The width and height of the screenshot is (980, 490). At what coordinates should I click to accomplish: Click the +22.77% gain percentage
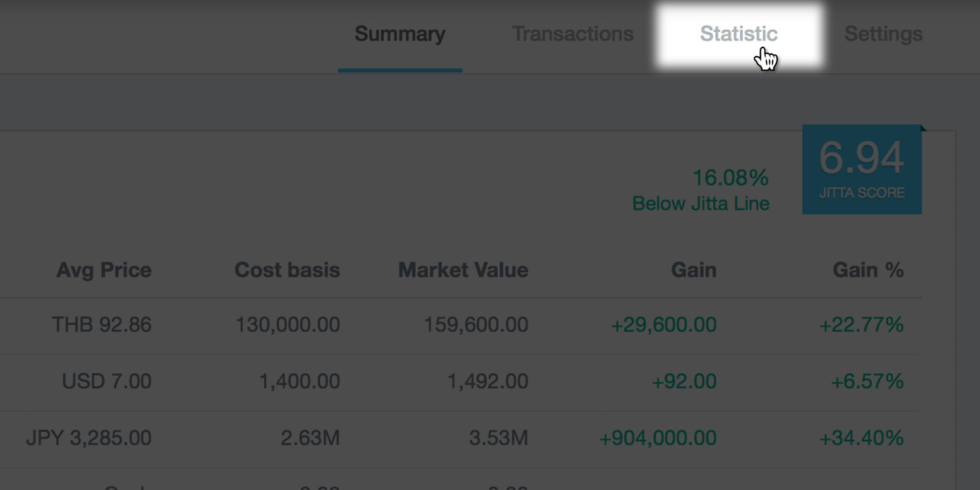click(861, 325)
